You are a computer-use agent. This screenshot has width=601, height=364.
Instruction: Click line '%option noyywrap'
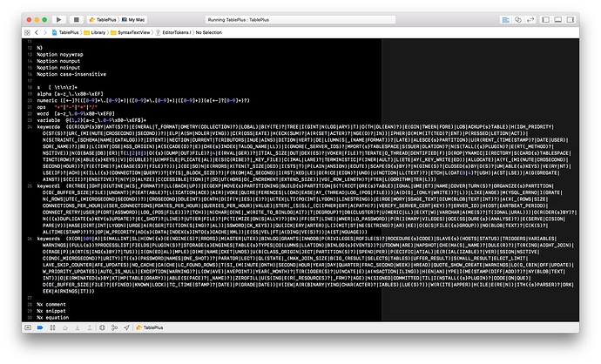pyautogui.click(x=60, y=54)
